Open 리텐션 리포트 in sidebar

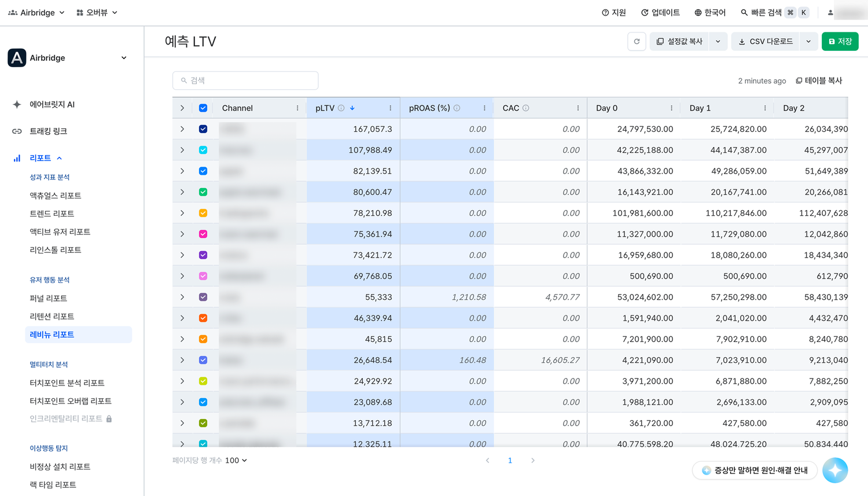click(x=52, y=317)
